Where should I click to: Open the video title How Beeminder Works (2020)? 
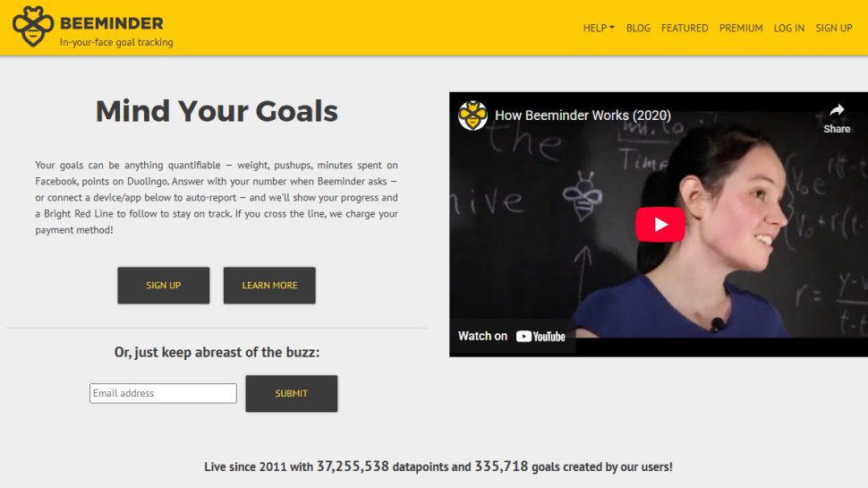583,116
